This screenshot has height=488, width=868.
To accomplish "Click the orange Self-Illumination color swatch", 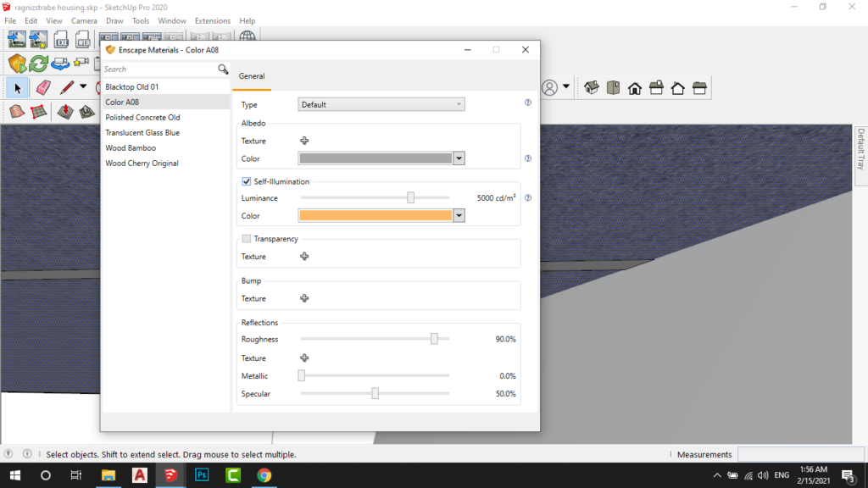I will 376,216.
